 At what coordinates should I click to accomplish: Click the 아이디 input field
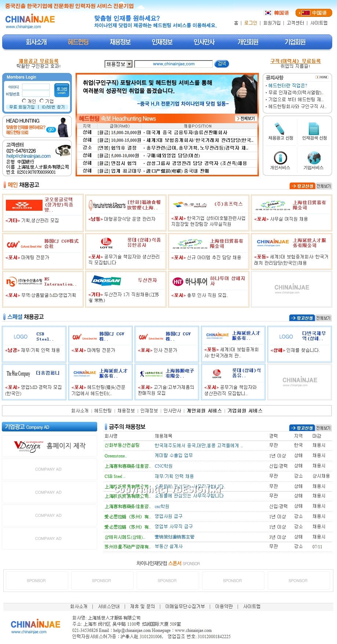point(36,87)
